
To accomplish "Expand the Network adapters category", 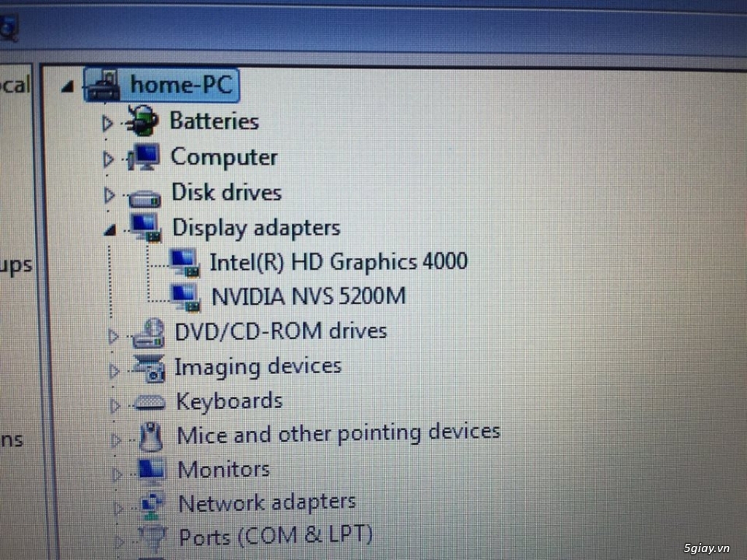I will (117, 508).
